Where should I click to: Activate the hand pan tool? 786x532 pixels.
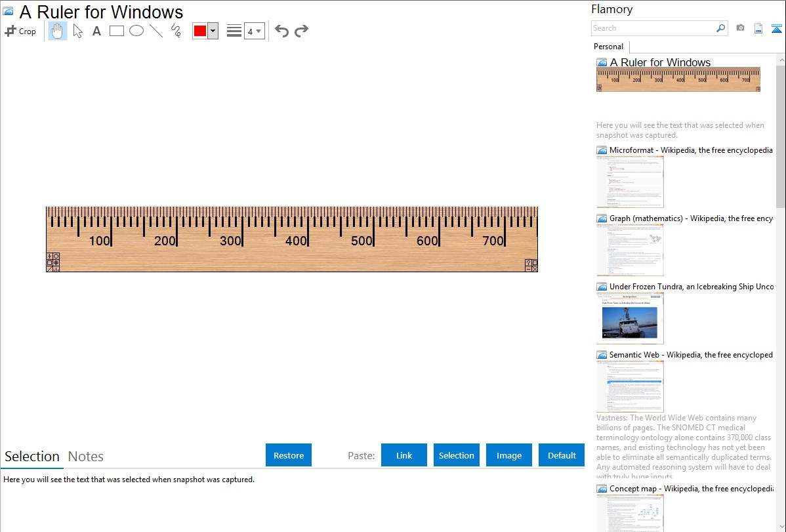tap(58, 31)
